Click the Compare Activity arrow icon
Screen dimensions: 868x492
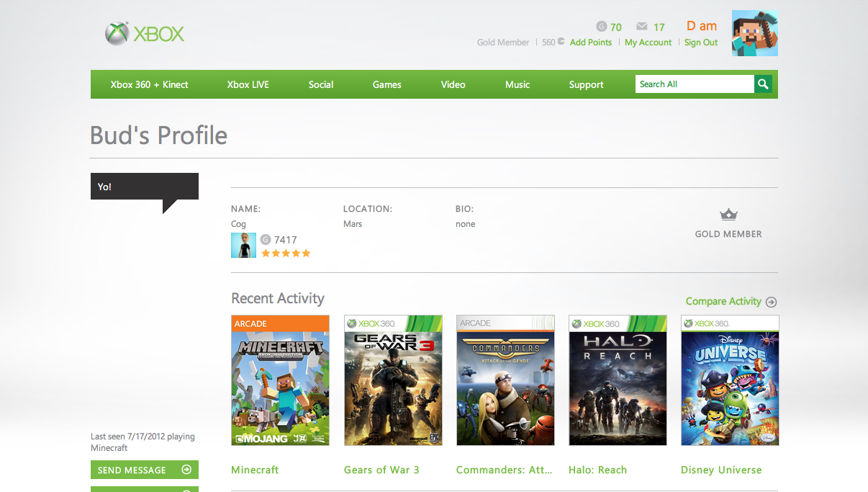pyautogui.click(x=771, y=302)
